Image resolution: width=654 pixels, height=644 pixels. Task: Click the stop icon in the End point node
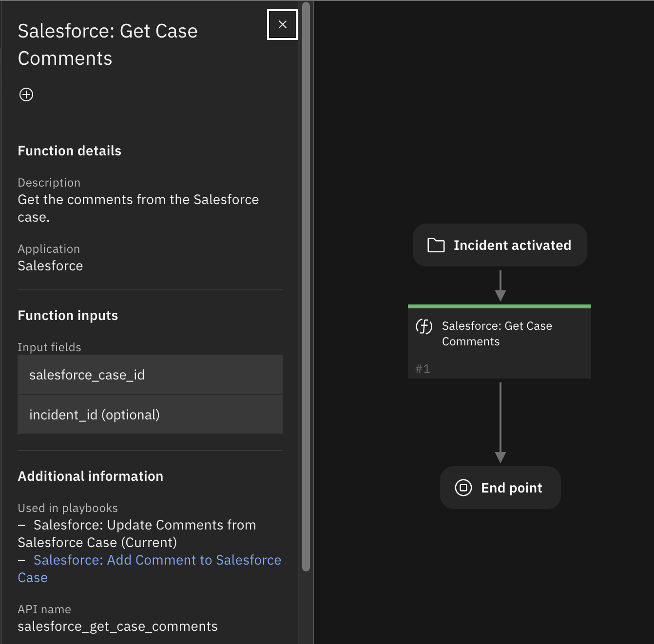click(463, 488)
